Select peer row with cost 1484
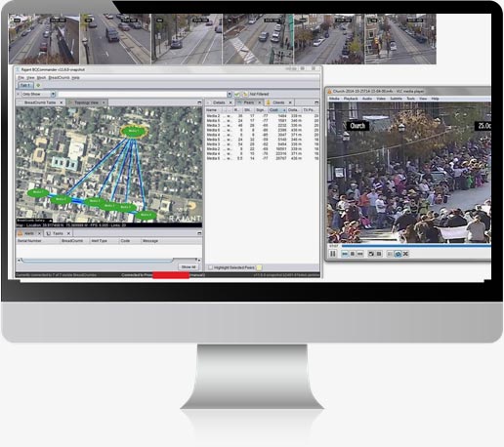Image resolution: width=504 pixels, height=447 pixels. [x=262, y=116]
